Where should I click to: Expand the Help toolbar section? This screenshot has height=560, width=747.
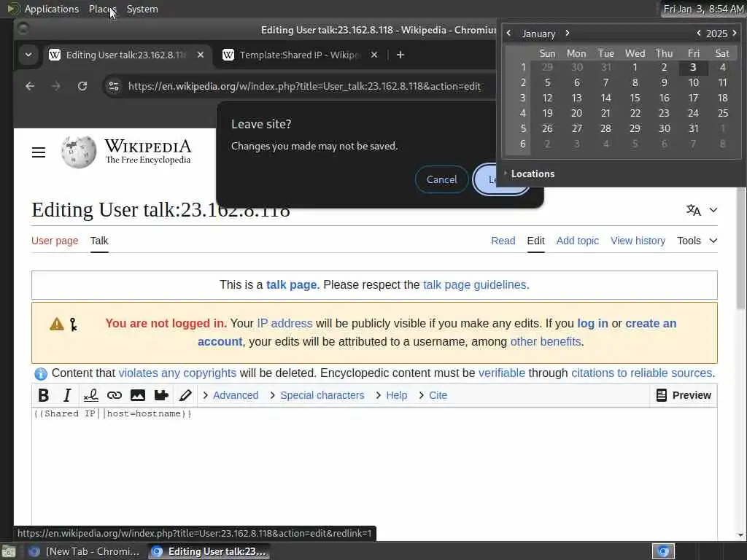(392, 395)
